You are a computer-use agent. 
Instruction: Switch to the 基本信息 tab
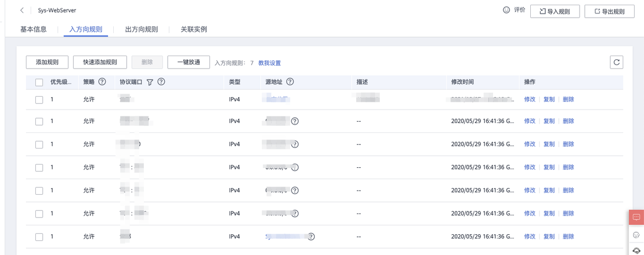(34, 29)
